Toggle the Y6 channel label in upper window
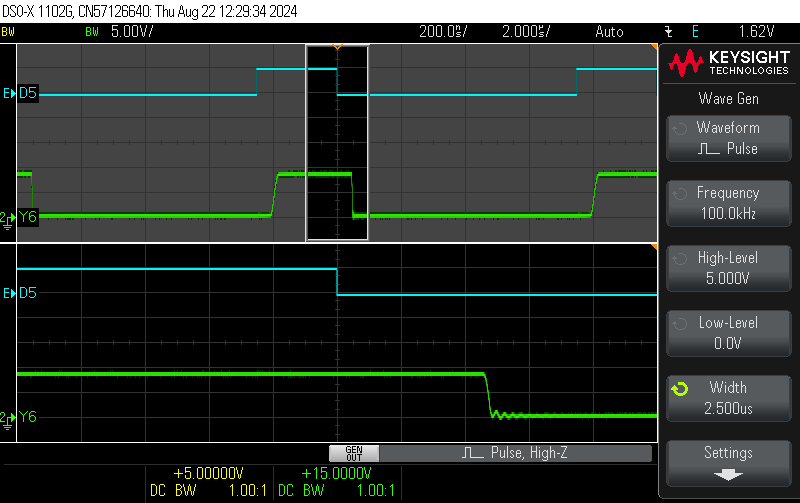This screenshot has width=800, height=503. point(26,217)
